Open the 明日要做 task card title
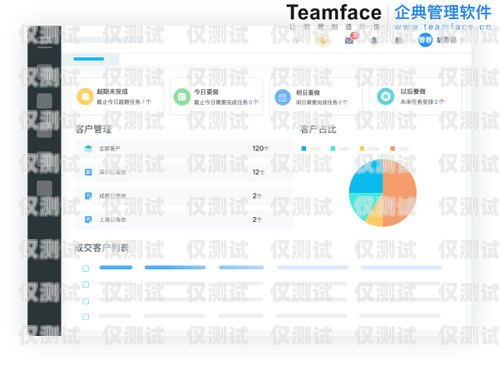The width and height of the screenshot is (499, 365). click(x=308, y=92)
